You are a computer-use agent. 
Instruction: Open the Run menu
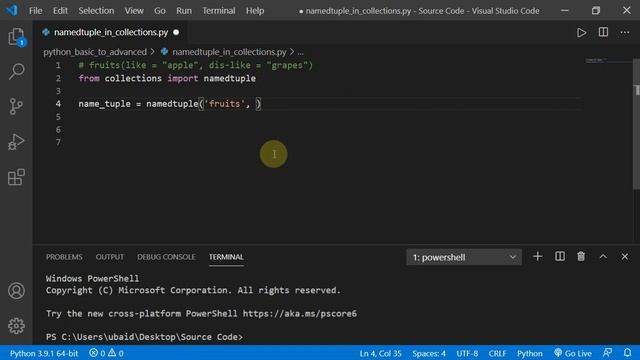(x=184, y=11)
